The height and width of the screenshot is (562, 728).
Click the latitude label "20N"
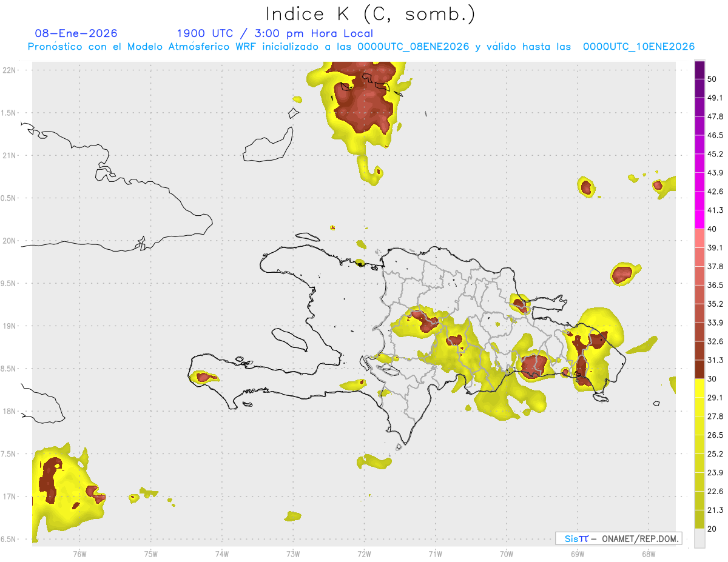click(10, 241)
